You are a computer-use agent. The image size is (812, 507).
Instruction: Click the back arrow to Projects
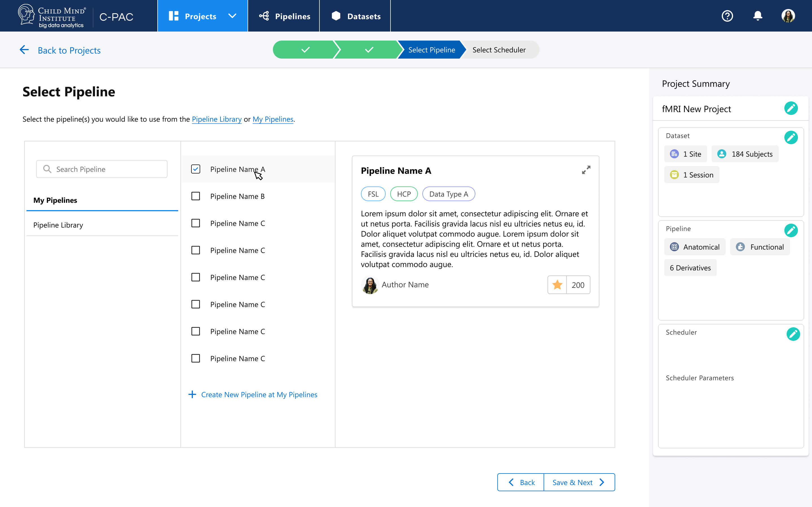click(x=24, y=50)
